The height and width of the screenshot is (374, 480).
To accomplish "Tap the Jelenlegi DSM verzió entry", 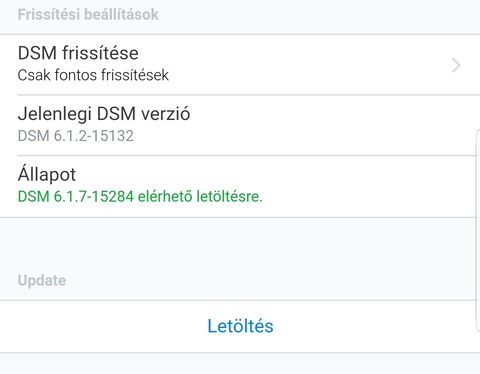I will [240, 125].
